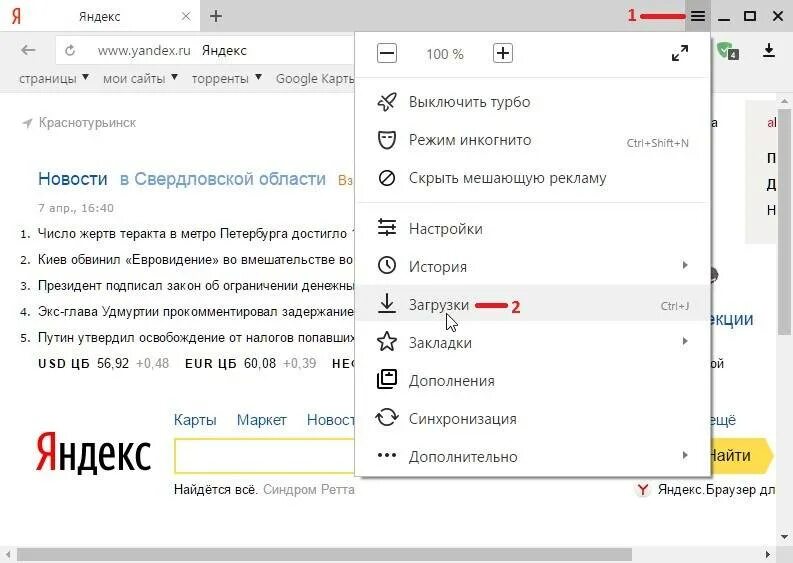Close the Яндекс tab
793x563 pixels.
[186, 16]
